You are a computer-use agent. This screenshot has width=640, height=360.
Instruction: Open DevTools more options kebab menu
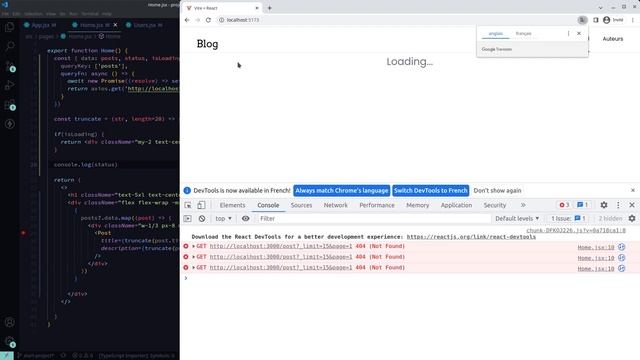[618, 205]
